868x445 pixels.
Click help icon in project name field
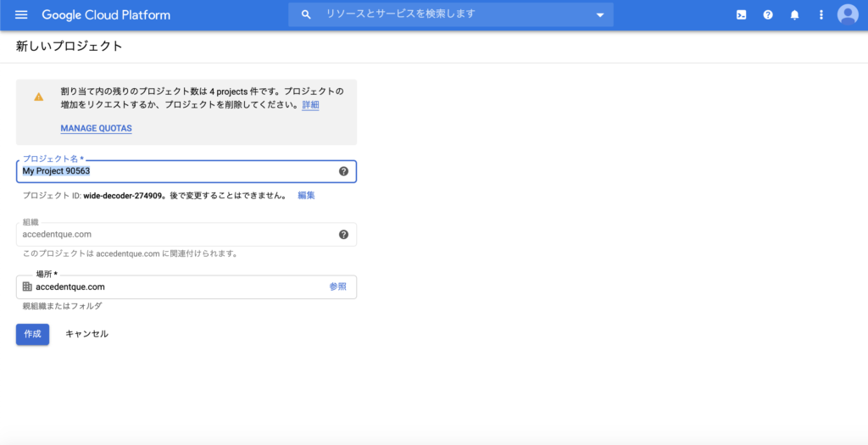(x=343, y=171)
